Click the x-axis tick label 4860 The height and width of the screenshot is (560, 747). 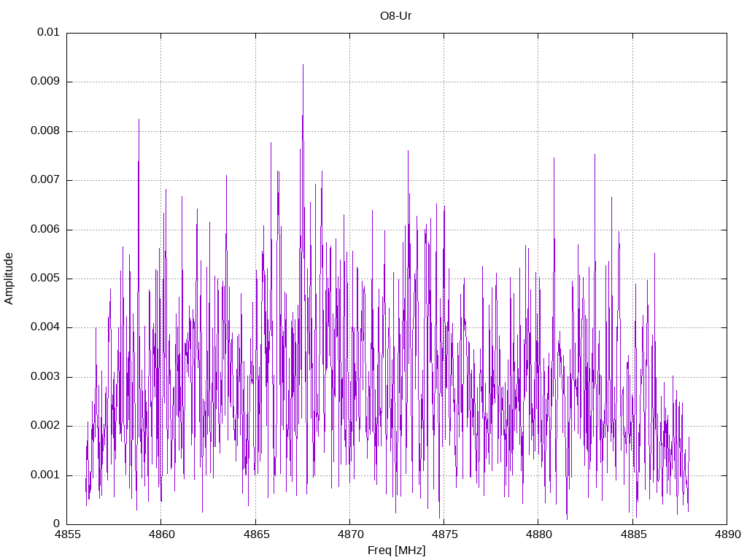(x=161, y=534)
